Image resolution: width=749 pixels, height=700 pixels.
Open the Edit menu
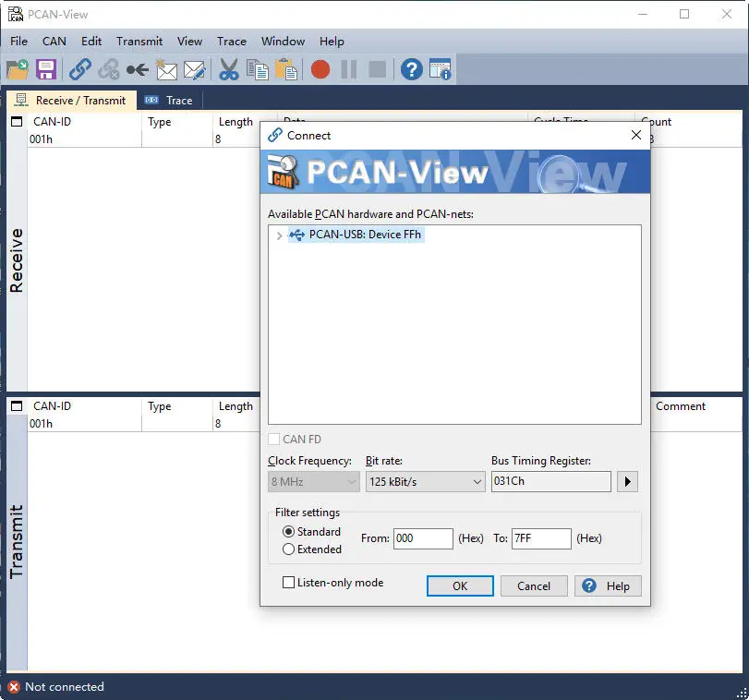[x=91, y=42]
